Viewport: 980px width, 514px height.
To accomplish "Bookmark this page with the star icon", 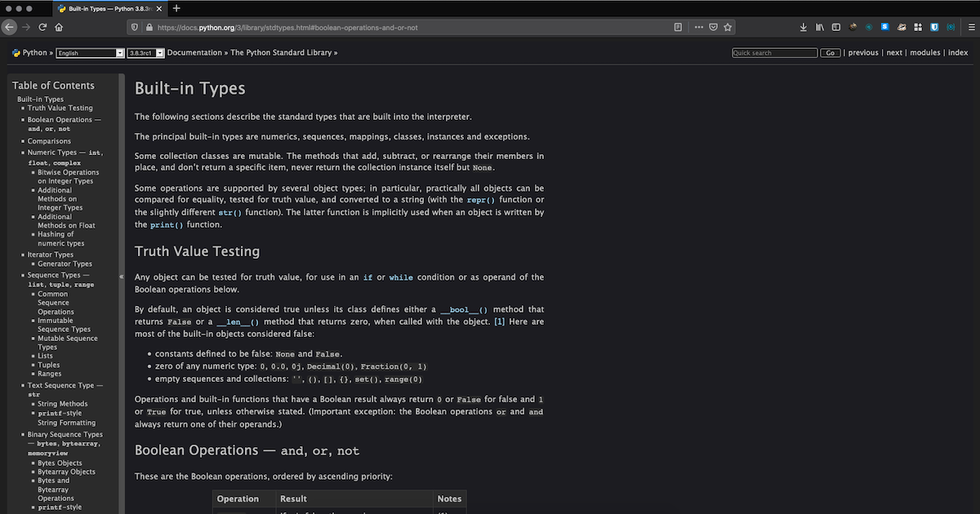I will click(x=728, y=27).
